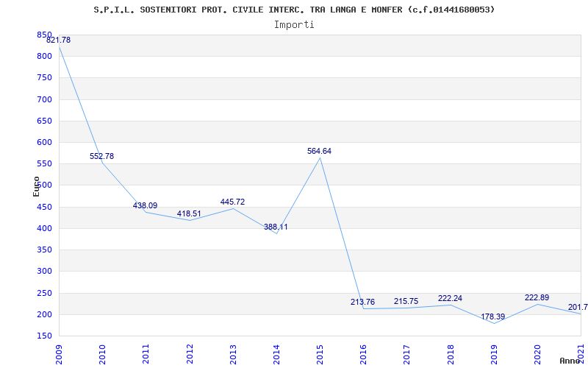Select the 445.72 value label
The width and height of the screenshot is (588, 368).
[232, 202]
